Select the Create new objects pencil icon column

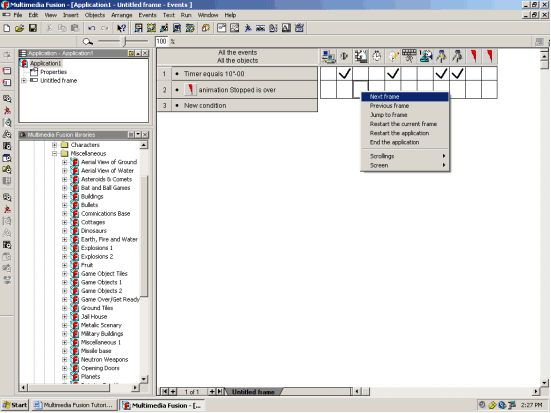pyautogui.click(x=393, y=57)
